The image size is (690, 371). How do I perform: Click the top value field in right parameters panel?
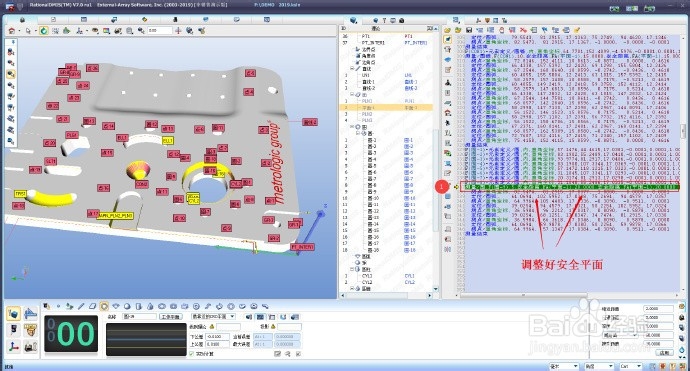point(658,309)
